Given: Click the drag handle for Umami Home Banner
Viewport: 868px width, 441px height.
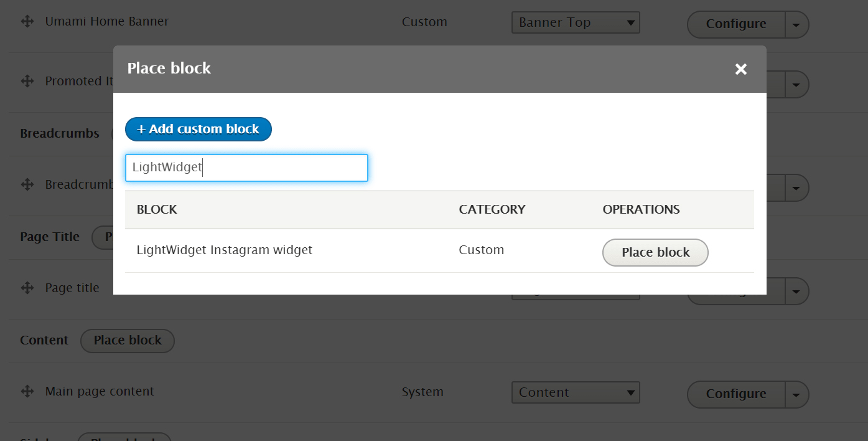Looking at the screenshot, I should pyautogui.click(x=27, y=22).
